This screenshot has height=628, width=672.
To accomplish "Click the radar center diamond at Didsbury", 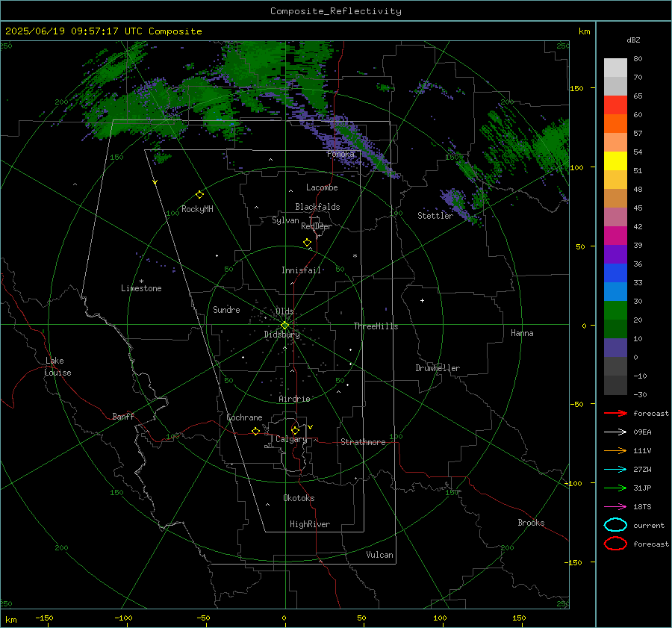I will click(x=285, y=326).
